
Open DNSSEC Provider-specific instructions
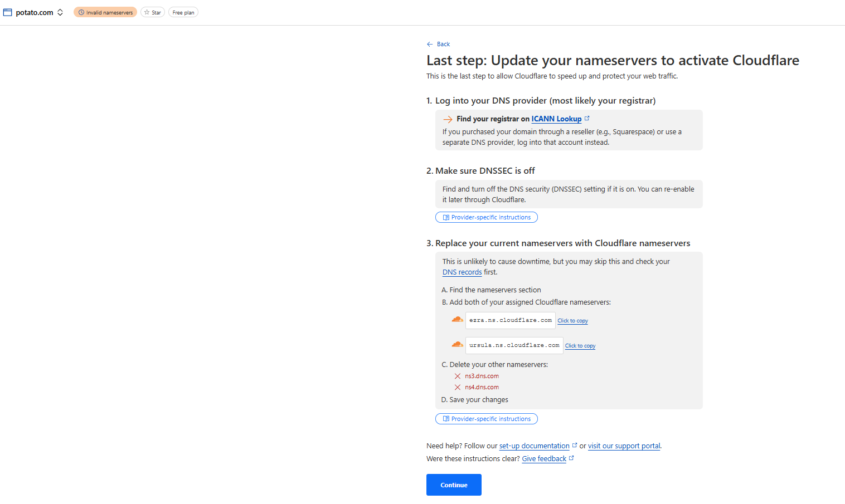coord(487,217)
